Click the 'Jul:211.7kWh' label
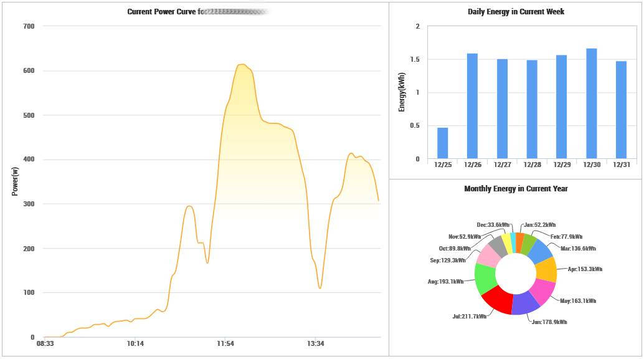 (470, 317)
